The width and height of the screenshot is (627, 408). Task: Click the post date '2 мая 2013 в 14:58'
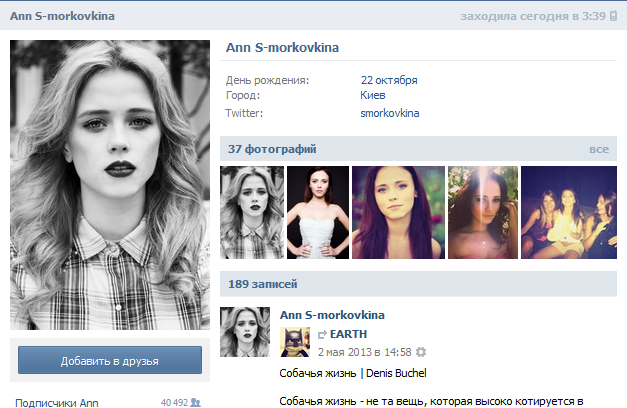click(x=364, y=352)
